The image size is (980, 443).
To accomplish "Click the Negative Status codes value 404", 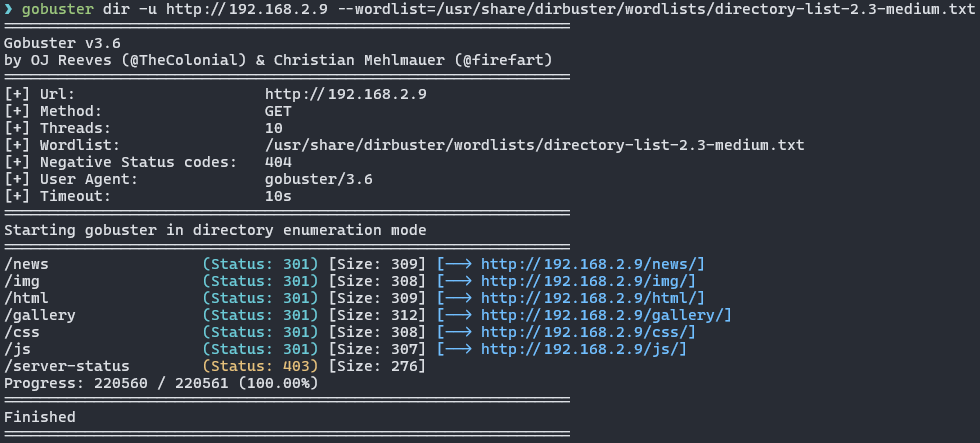I will [x=278, y=162].
